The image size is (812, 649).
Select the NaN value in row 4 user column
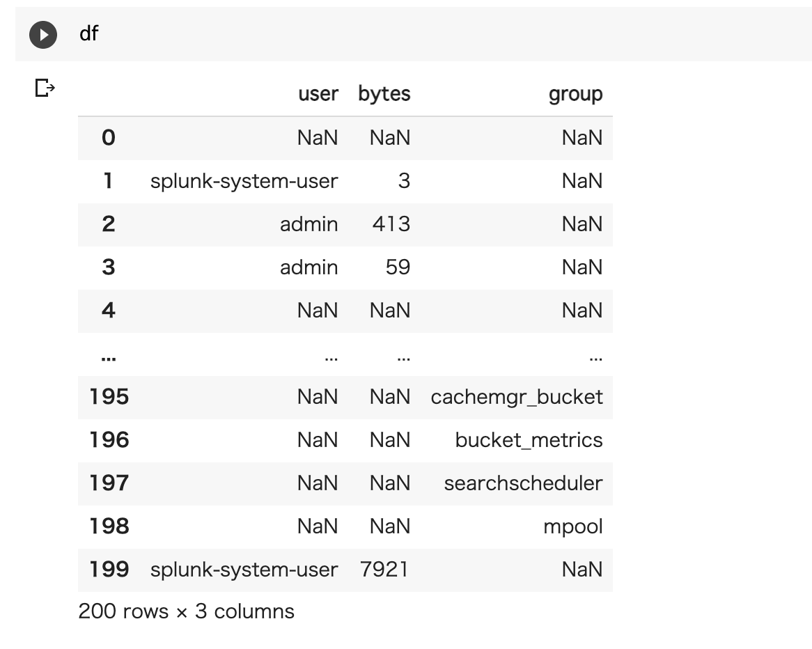pos(318,310)
